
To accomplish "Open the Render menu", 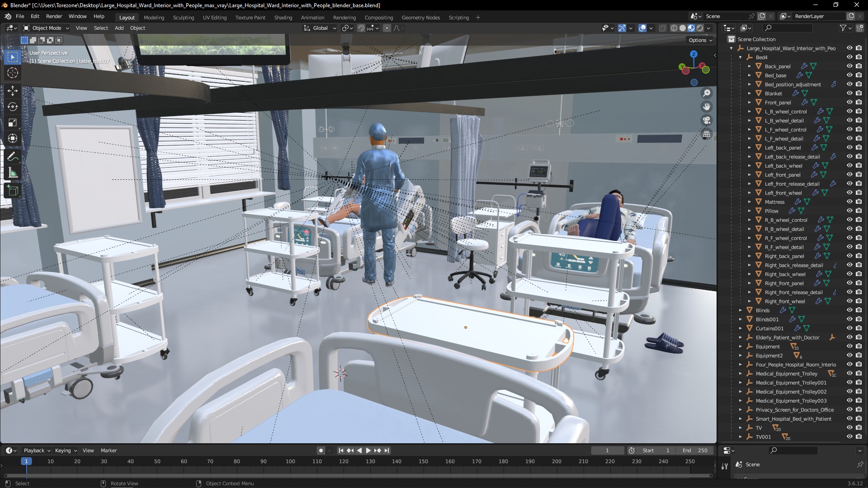I will click(54, 16).
